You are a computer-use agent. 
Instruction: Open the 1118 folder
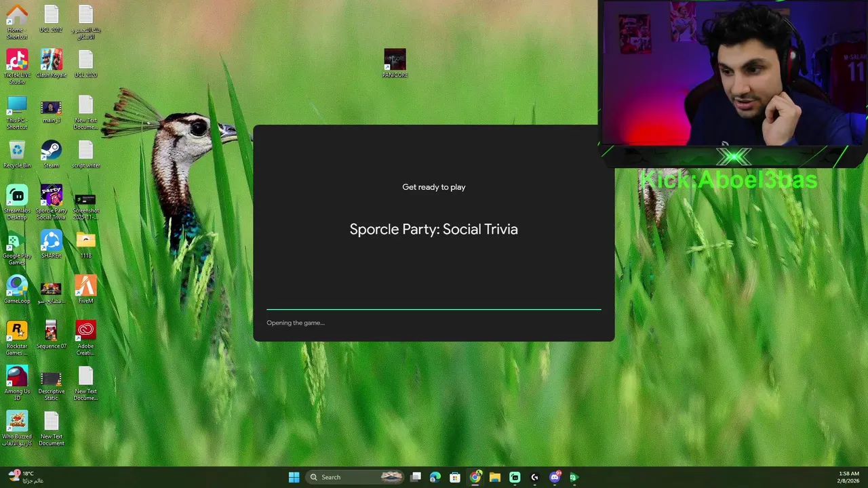(x=85, y=244)
